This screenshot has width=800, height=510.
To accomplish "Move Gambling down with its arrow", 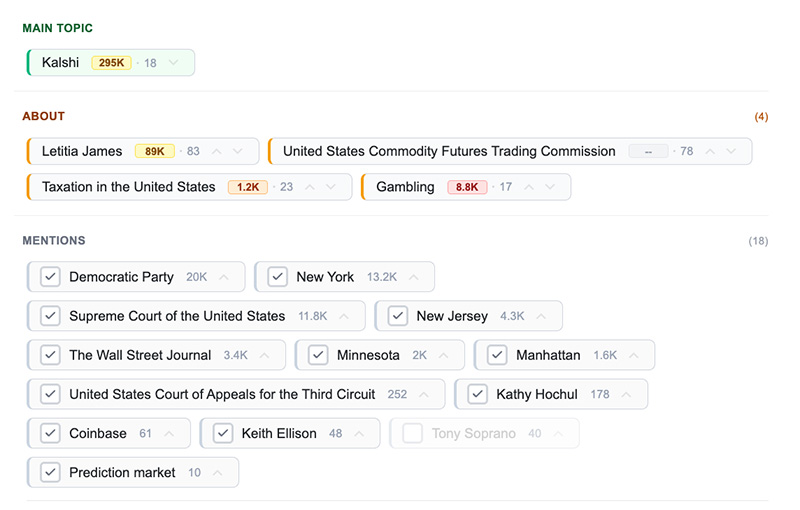I will pyautogui.click(x=550, y=187).
